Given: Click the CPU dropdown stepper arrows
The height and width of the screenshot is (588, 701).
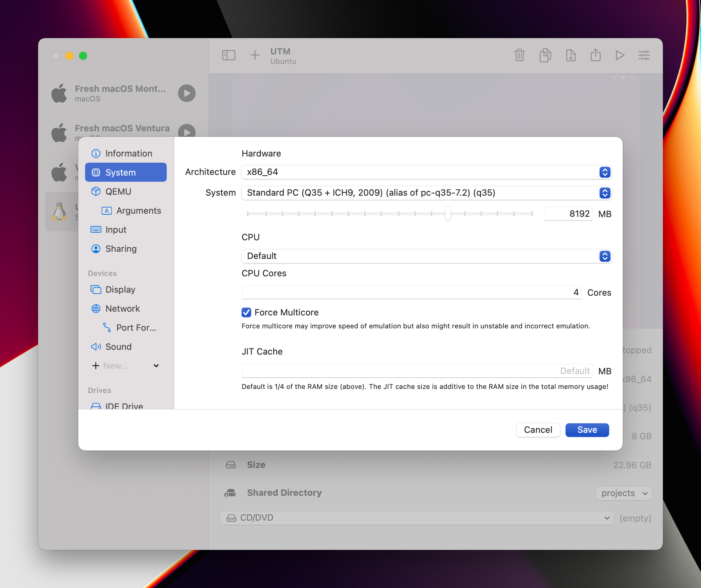Looking at the screenshot, I should [x=605, y=256].
